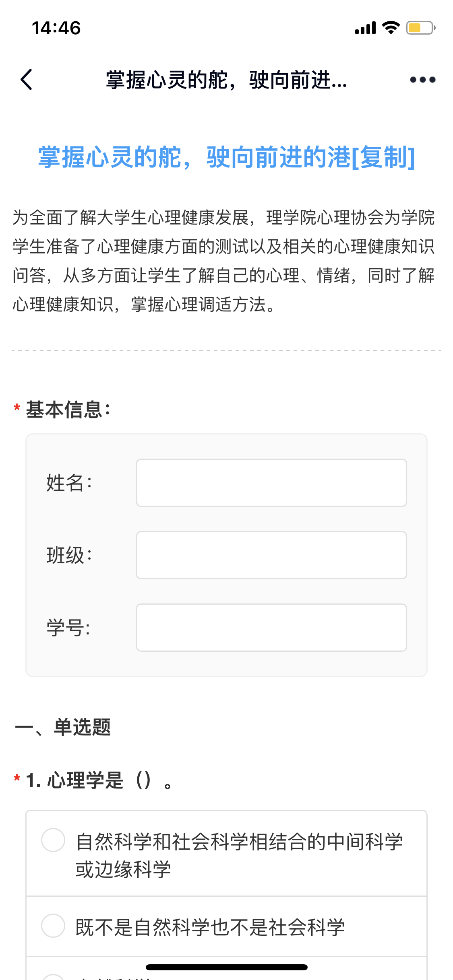Tap the 14:46 clock in status bar
Screen dimensions: 453x980
(56, 28)
